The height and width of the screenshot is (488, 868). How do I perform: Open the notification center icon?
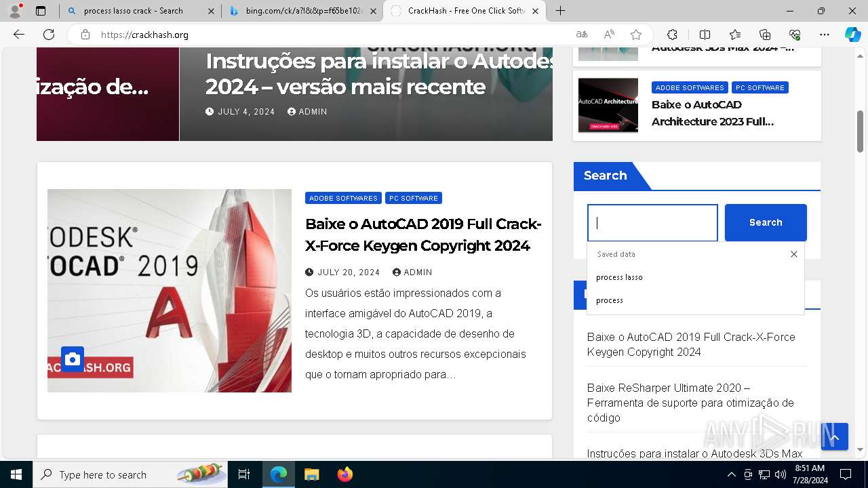click(x=846, y=474)
